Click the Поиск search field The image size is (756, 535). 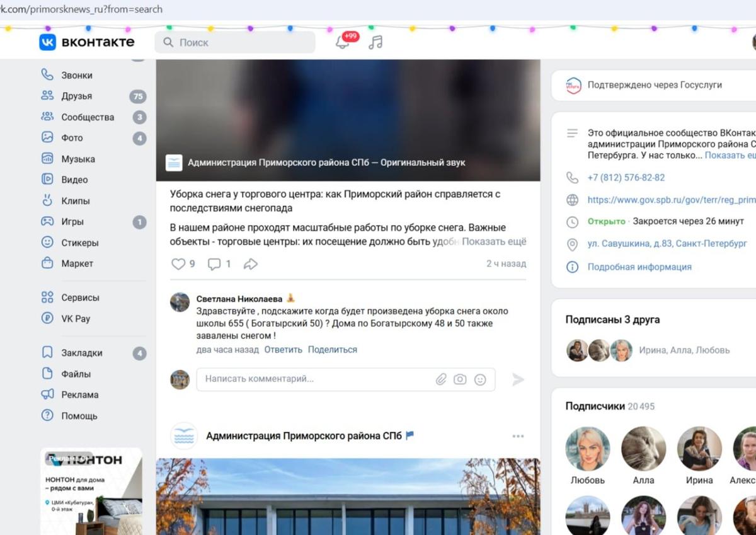[x=233, y=42]
